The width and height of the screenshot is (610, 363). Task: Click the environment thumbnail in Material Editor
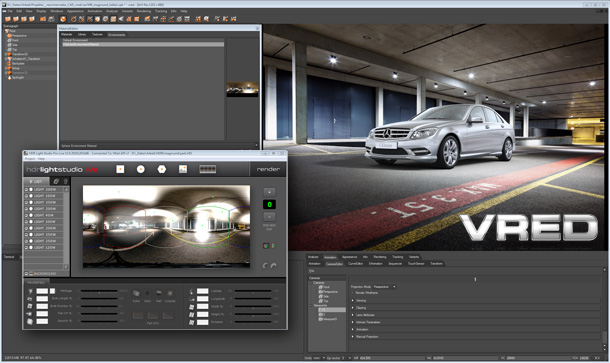click(242, 89)
